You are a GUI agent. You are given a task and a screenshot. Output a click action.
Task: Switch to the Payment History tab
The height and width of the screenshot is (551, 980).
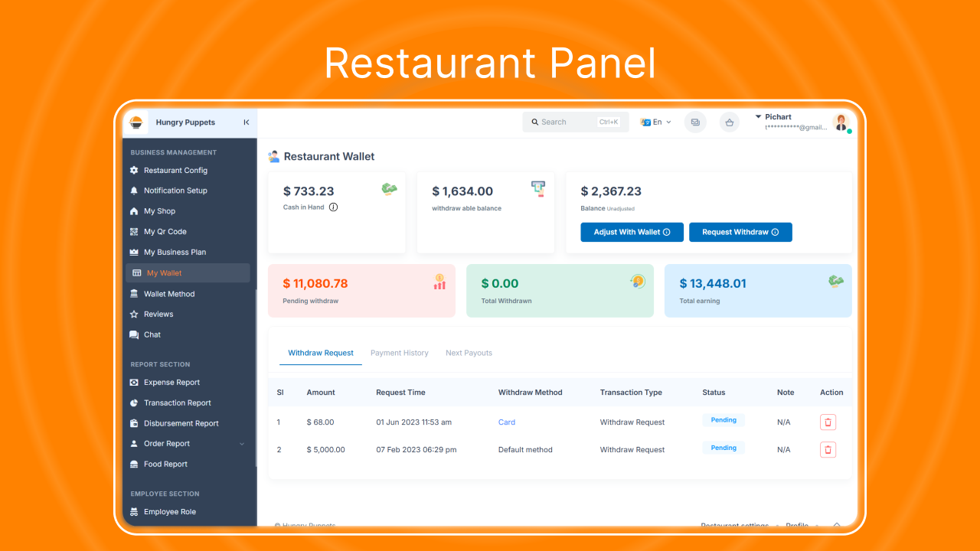pos(400,353)
